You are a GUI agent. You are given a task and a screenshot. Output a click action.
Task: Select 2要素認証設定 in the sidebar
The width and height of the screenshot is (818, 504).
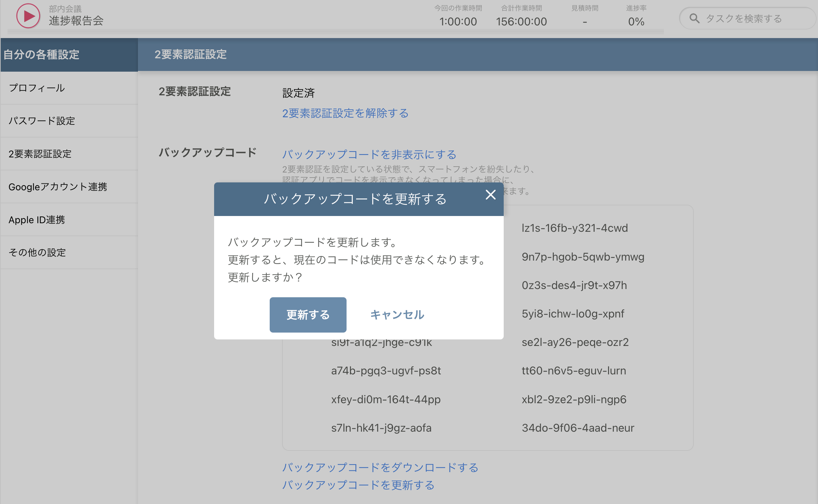click(x=40, y=154)
